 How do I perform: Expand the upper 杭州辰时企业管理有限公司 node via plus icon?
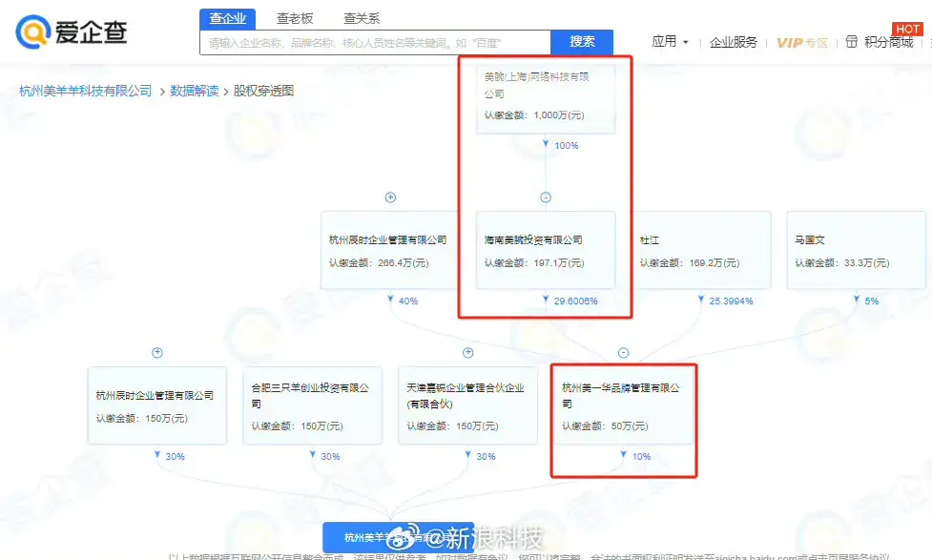(390, 197)
